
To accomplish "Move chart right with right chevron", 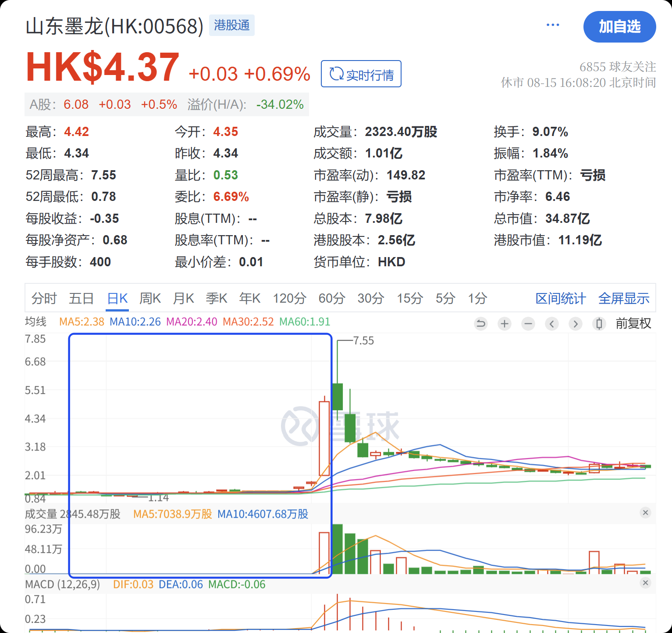I will [576, 324].
